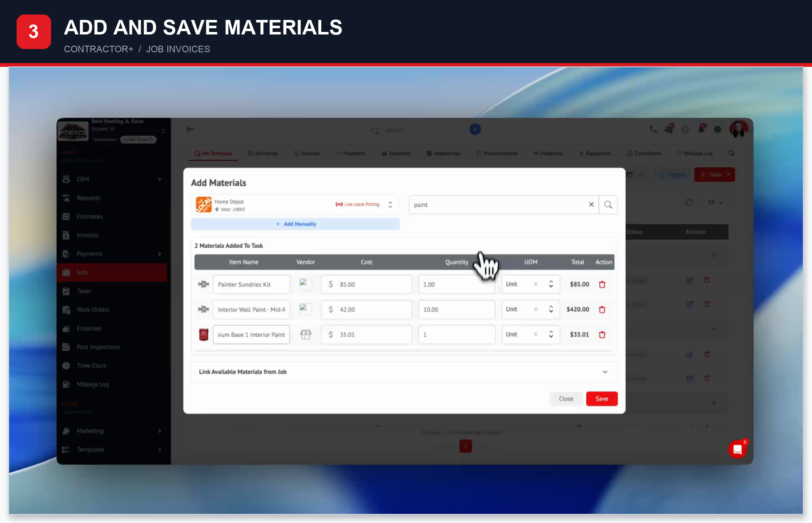Click the phone icon in the top bar
This screenshot has height=523, width=812.
point(653,129)
